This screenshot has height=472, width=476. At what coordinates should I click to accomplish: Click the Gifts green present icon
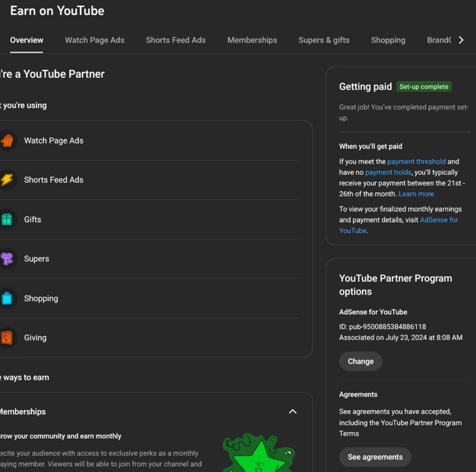[x=7, y=220]
